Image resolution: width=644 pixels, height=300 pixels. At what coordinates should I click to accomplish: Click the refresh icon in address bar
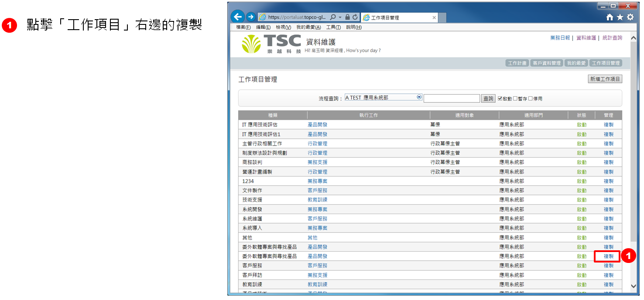click(x=355, y=17)
